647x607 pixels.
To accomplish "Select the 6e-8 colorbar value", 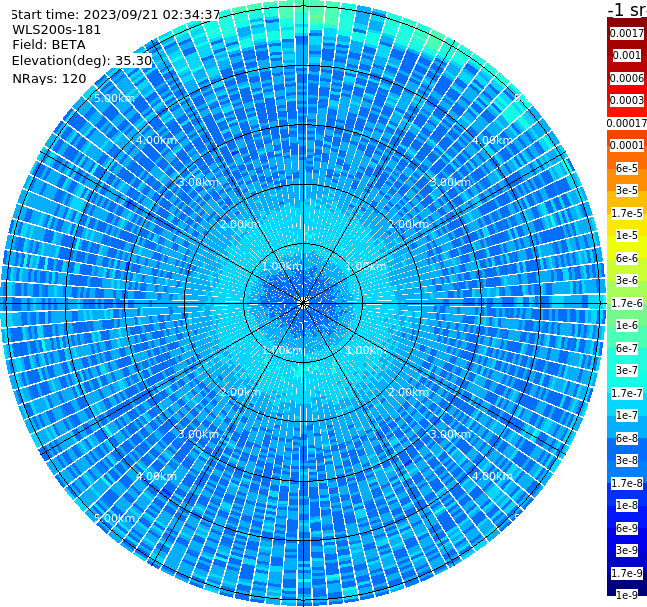I will 627,438.
